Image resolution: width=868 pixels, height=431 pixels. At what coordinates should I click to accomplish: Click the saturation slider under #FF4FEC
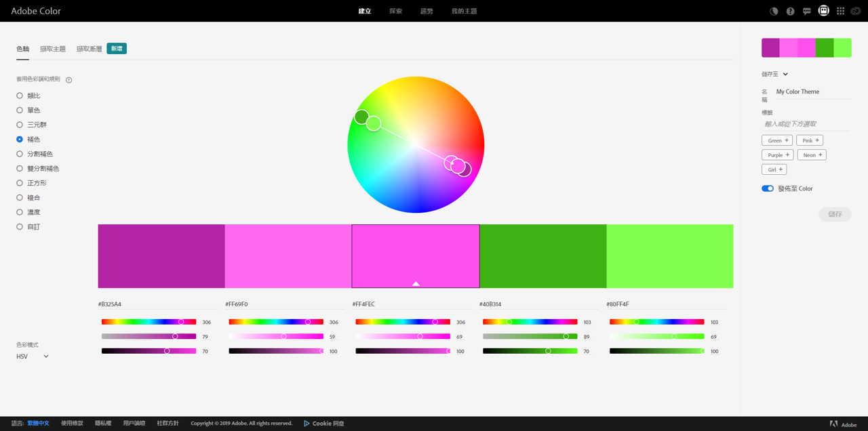403,336
